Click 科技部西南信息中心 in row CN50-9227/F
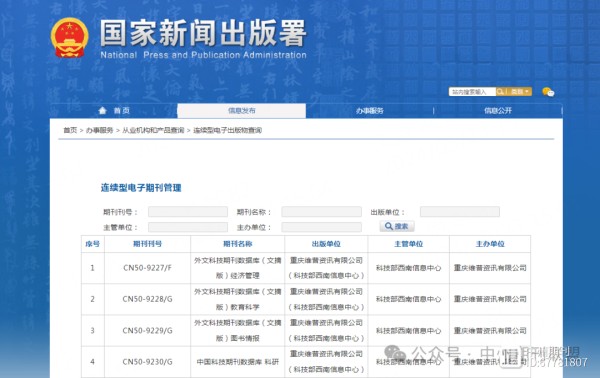600x378 pixels. 409,268
